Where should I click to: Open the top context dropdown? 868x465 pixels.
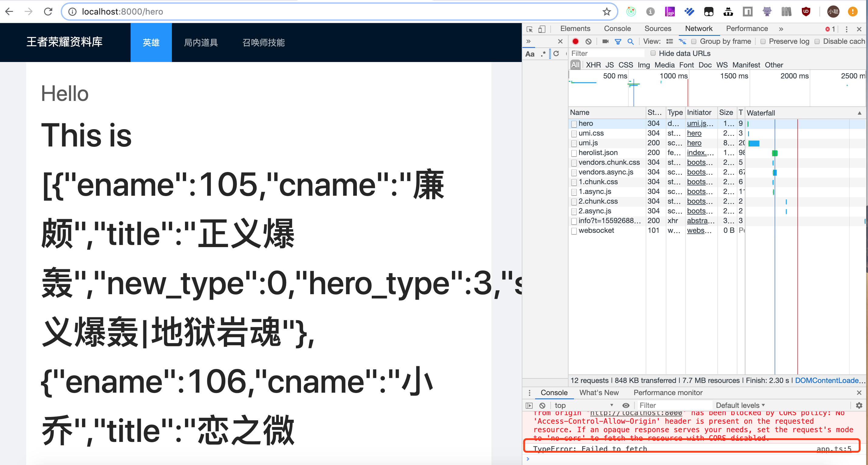pos(584,405)
